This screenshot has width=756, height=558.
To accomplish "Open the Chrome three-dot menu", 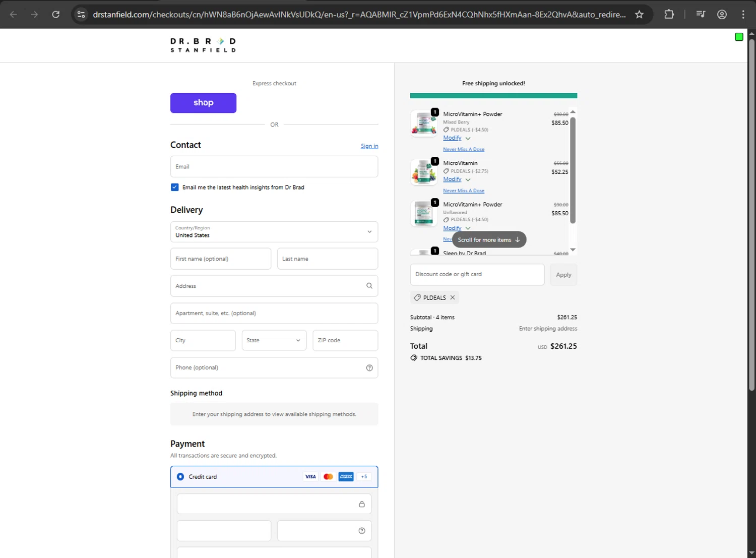I will [x=743, y=14].
